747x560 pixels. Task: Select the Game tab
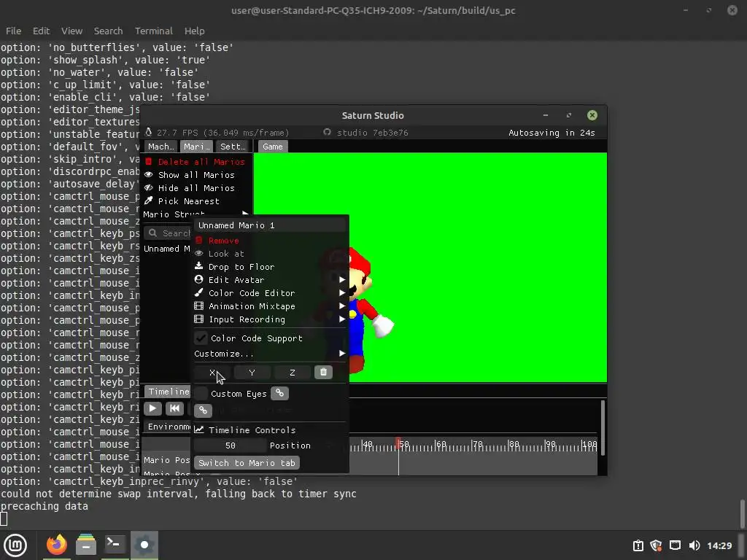[273, 147]
